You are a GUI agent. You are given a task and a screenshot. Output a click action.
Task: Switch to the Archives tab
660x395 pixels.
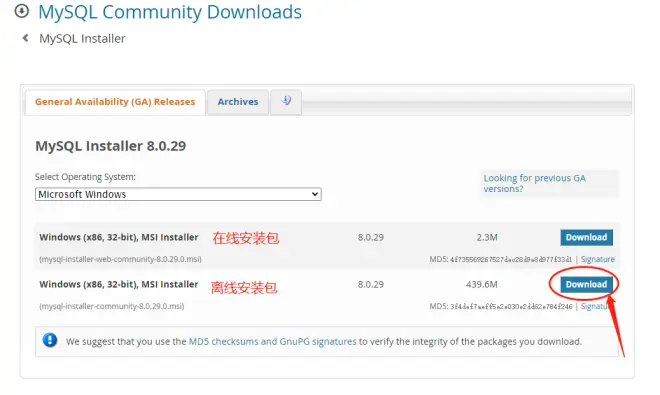(238, 102)
